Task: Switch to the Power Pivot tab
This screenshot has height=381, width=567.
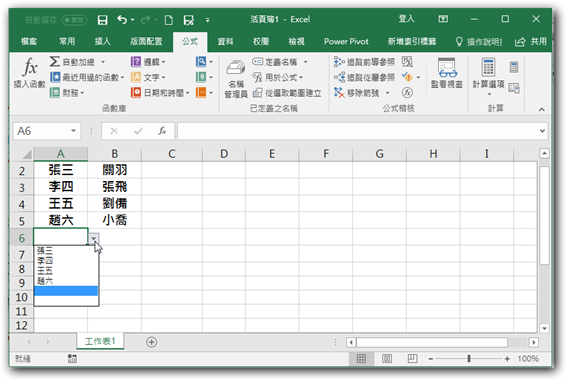Action: [346, 42]
